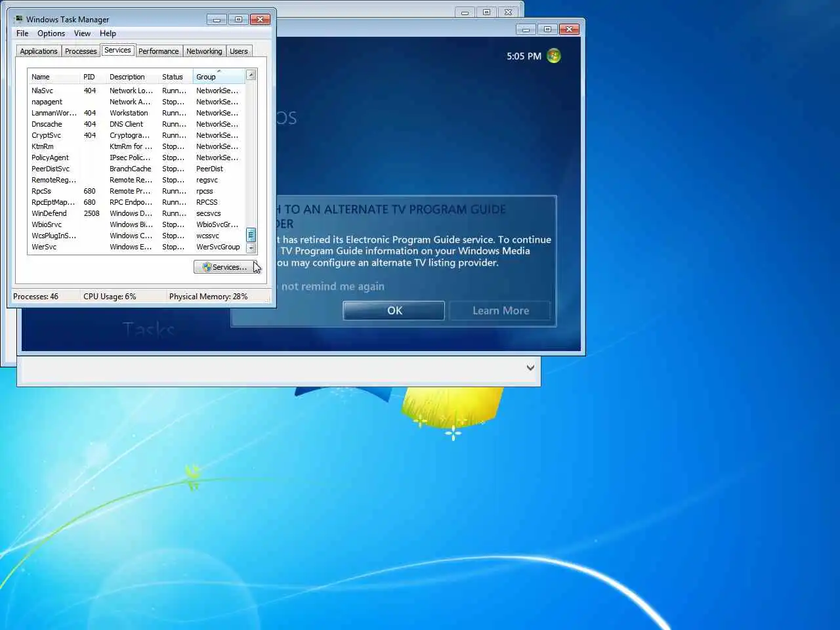Screen dimensions: 840x630
Task: Open the File menu in Task Manager
Action: coord(22,33)
